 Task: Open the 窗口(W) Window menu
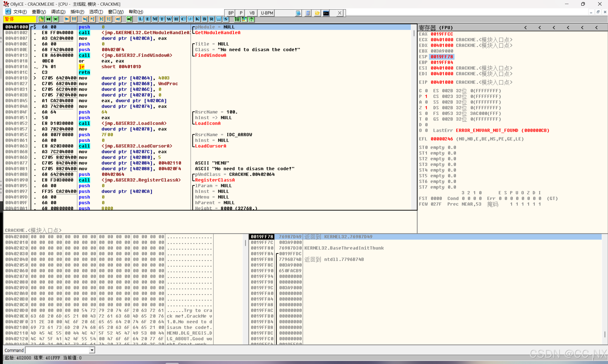pos(116,12)
